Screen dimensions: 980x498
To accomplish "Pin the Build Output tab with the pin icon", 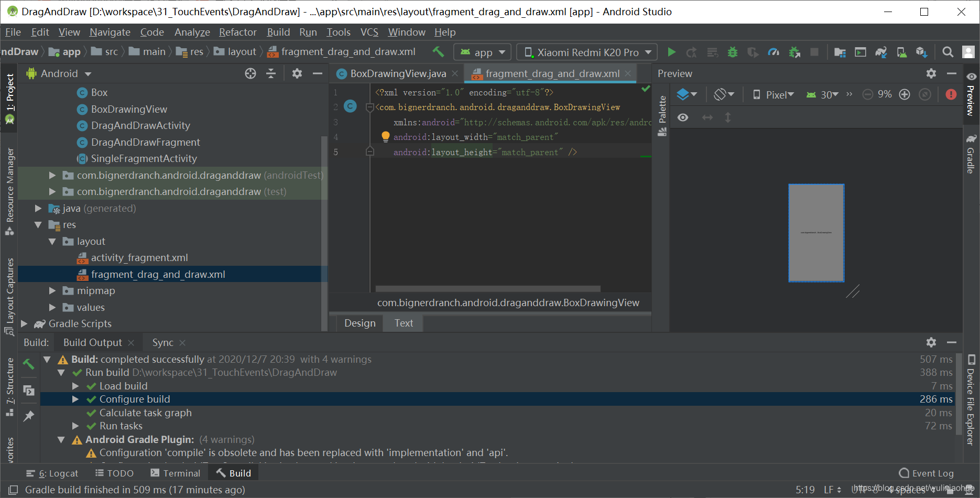I will tap(29, 416).
